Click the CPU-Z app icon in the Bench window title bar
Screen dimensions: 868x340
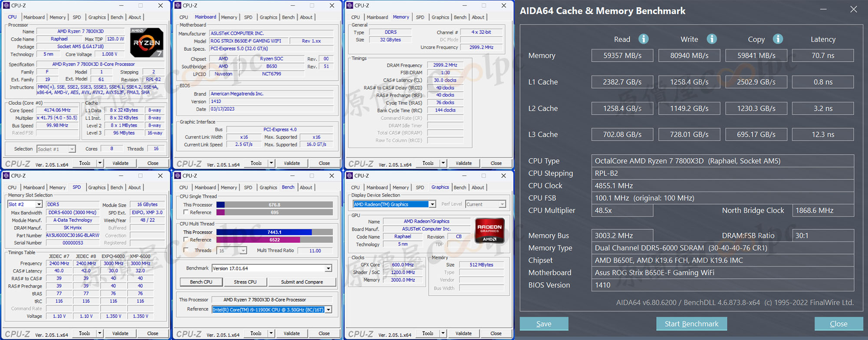point(178,176)
